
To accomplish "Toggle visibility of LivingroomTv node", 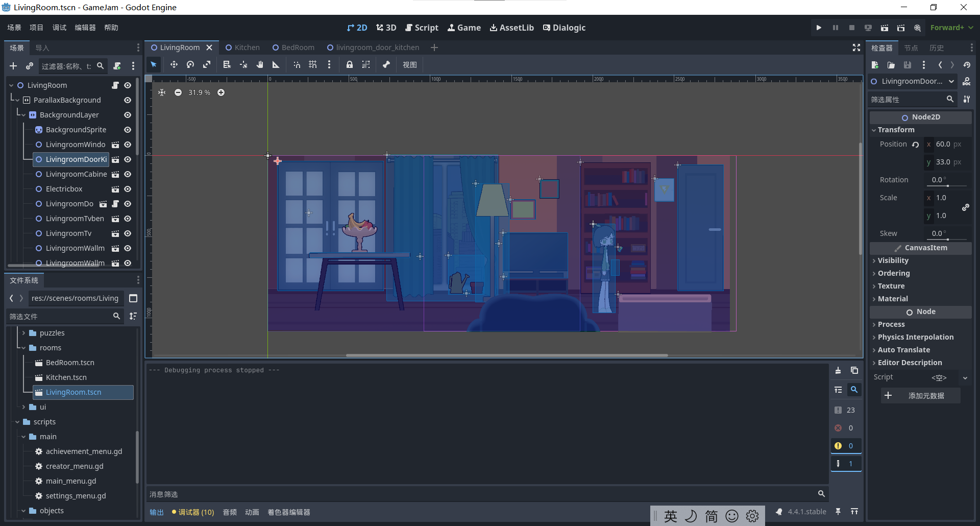I will [x=128, y=233].
